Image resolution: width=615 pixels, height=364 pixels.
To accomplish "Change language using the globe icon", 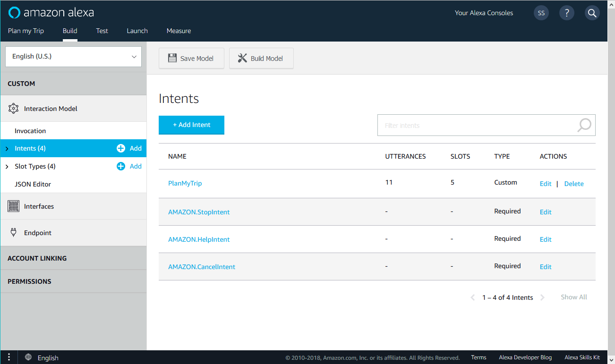I will coord(27,357).
